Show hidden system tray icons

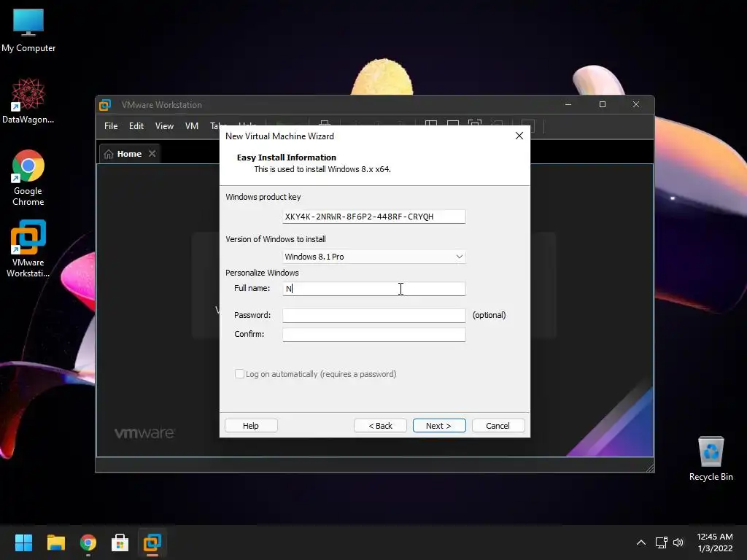tap(641, 542)
